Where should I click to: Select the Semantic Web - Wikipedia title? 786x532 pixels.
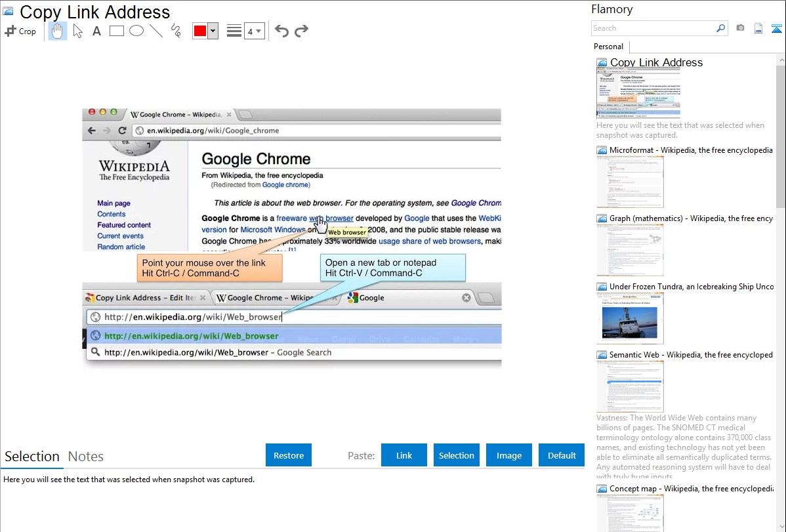(691, 354)
